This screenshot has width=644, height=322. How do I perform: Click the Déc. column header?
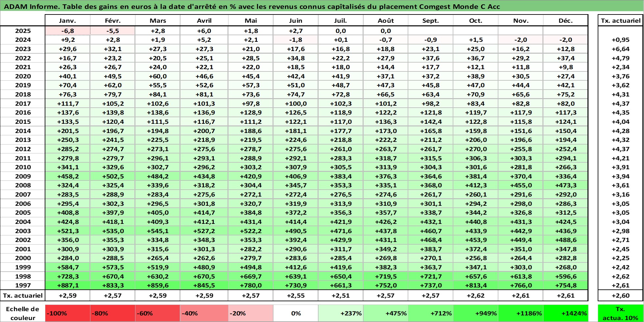(566, 20)
